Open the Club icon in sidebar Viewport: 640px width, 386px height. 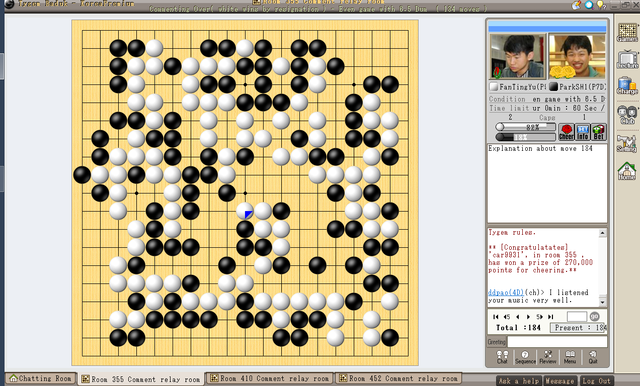pos(627,114)
